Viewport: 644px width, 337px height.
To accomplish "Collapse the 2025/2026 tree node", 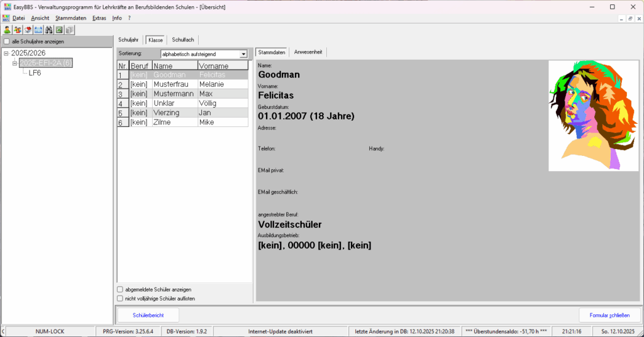I will [x=6, y=53].
